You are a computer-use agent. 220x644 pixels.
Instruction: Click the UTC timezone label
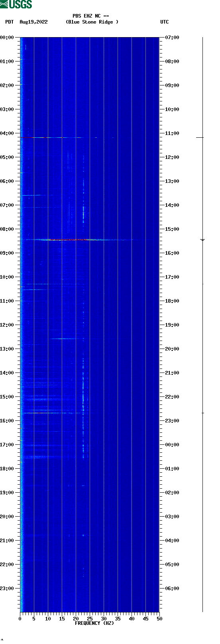coord(165,22)
